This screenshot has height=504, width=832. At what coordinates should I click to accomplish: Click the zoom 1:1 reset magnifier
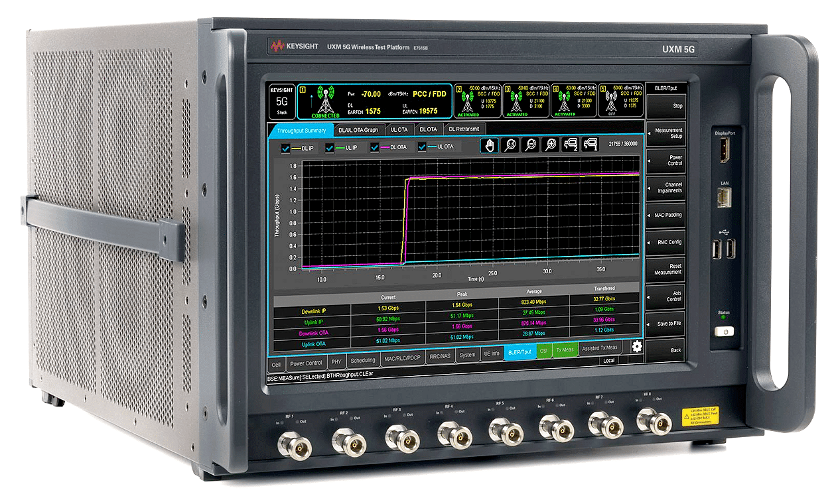[x=510, y=146]
